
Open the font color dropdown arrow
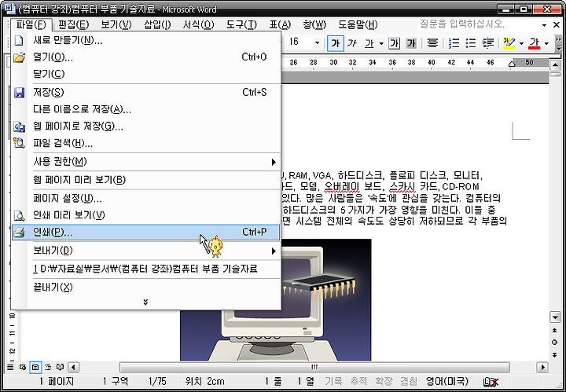click(546, 44)
